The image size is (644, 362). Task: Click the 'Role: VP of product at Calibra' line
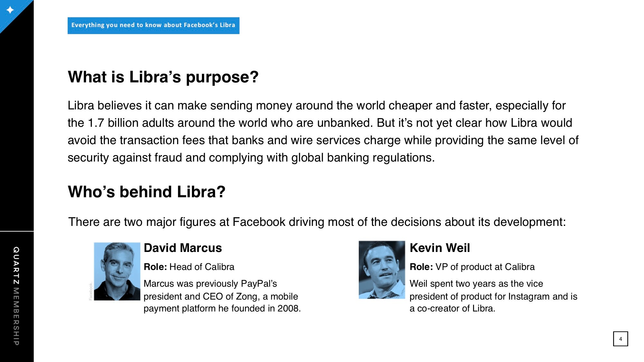tap(472, 267)
